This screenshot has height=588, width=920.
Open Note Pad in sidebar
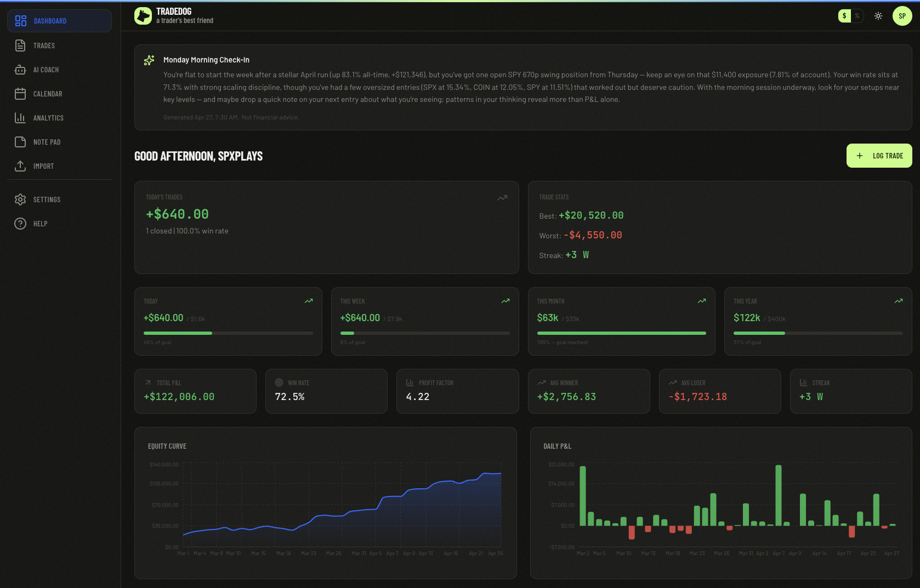coord(59,142)
